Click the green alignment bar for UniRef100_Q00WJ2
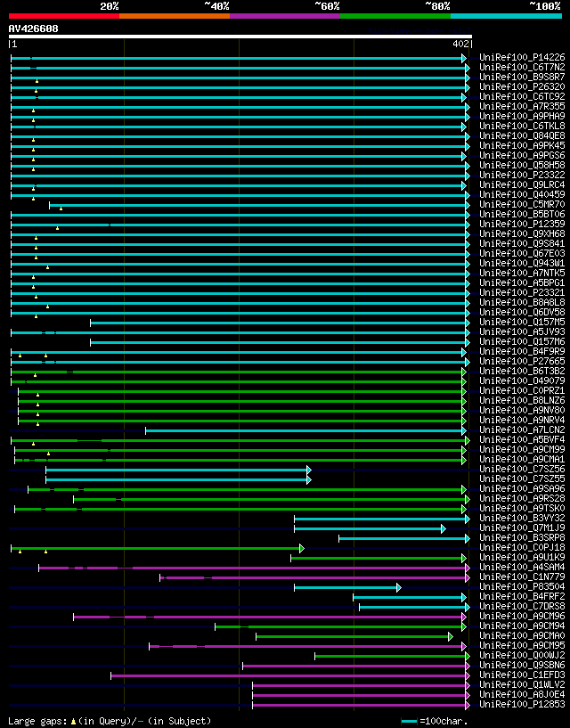The image size is (570, 728). [x=392, y=657]
